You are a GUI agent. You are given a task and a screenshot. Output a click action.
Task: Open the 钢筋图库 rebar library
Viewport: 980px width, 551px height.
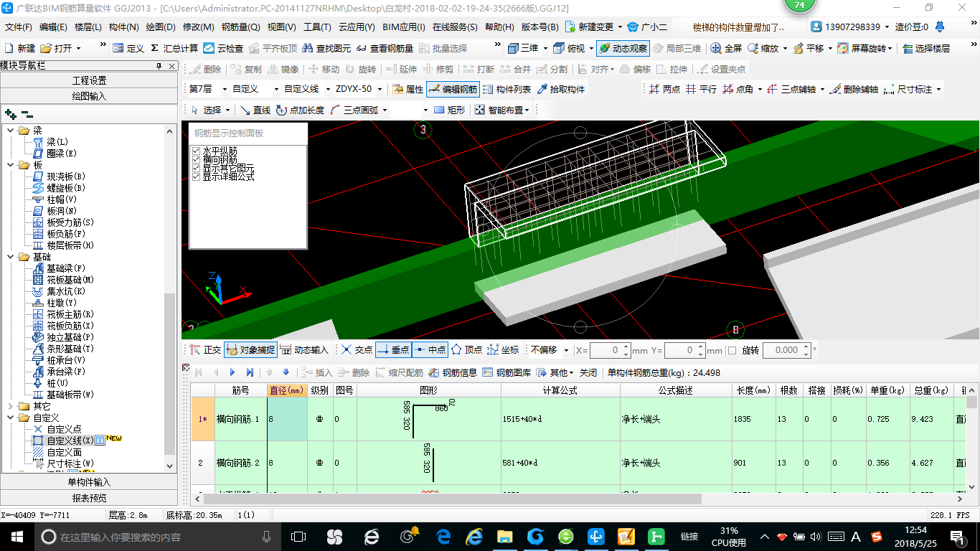507,372
